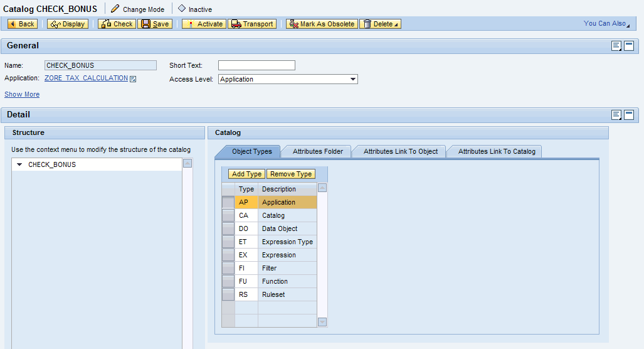The width and height of the screenshot is (644, 349).
Task: Open the Attributes Link To Catalog tab
Action: (496, 151)
